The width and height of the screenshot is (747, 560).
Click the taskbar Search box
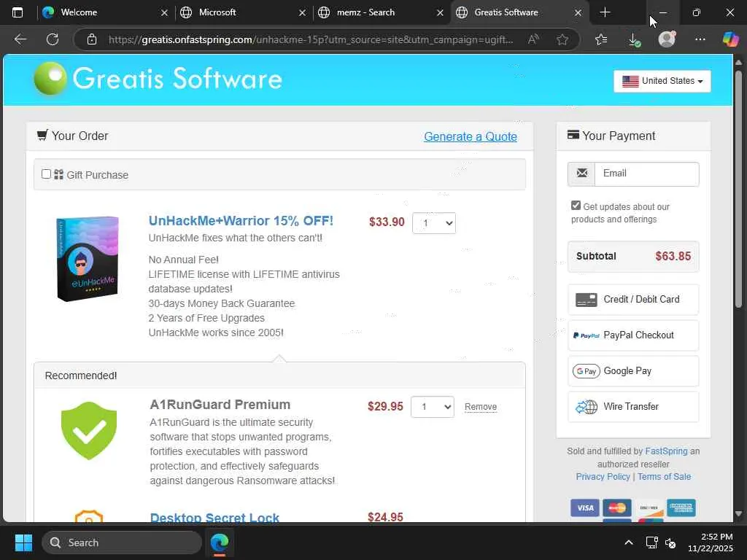tap(122, 542)
